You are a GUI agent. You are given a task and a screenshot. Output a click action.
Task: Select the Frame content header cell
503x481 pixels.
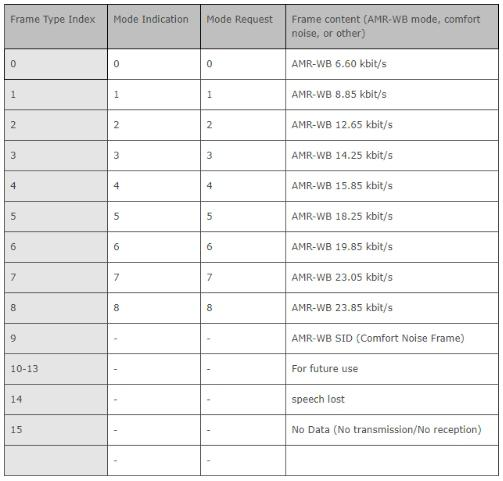392,27
